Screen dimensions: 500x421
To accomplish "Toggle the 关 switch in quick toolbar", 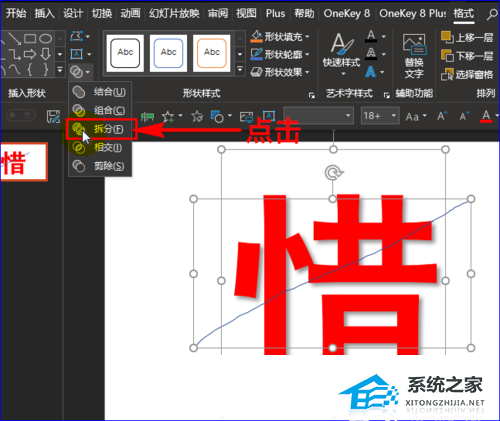I will coord(20,115).
